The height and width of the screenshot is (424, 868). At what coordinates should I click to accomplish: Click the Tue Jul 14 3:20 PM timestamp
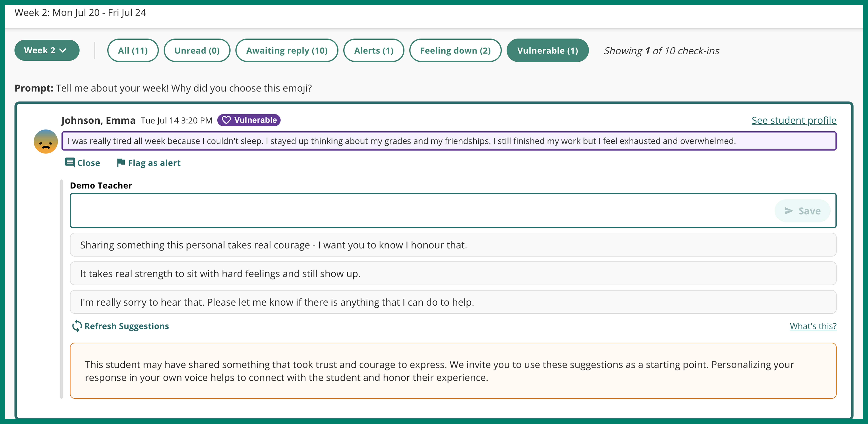pyautogui.click(x=177, y=121)
